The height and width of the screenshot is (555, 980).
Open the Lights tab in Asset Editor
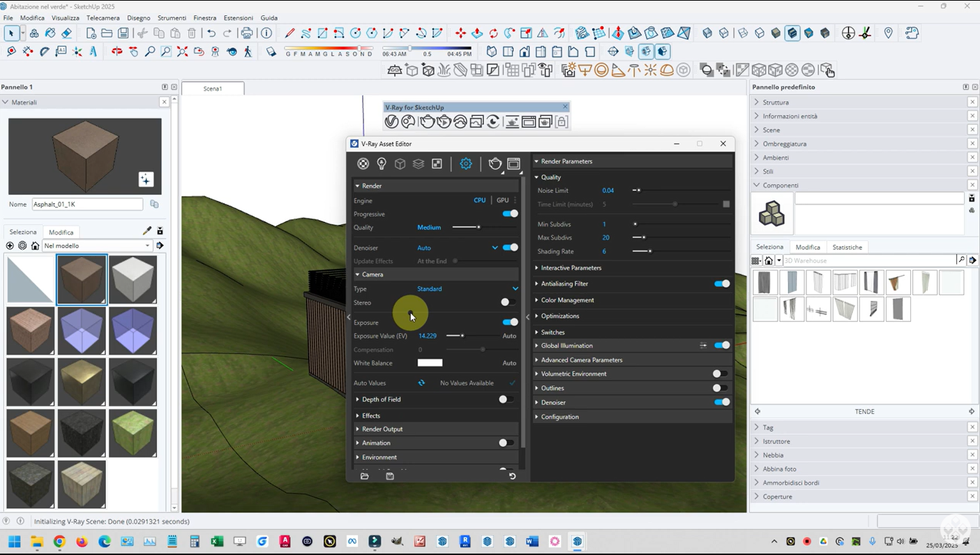tap(382, 163)
